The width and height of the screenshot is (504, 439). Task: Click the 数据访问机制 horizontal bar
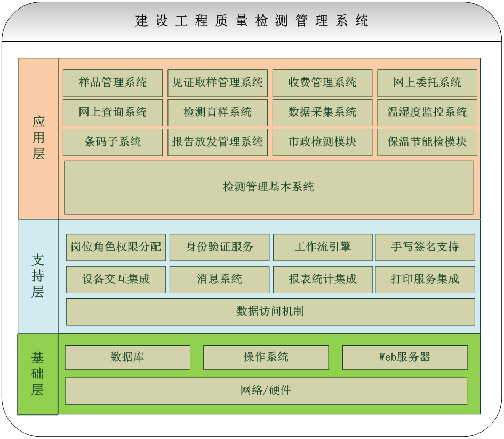click(x=269, y=312)
